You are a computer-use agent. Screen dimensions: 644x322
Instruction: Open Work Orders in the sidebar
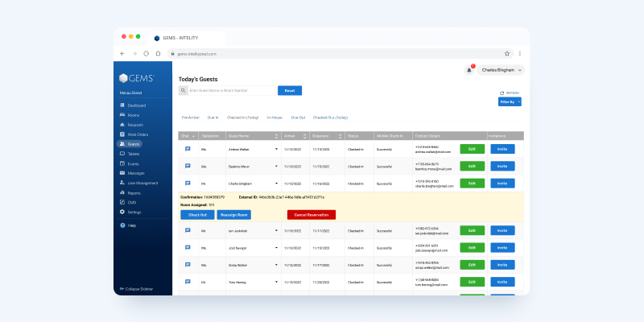coord(134,134)
